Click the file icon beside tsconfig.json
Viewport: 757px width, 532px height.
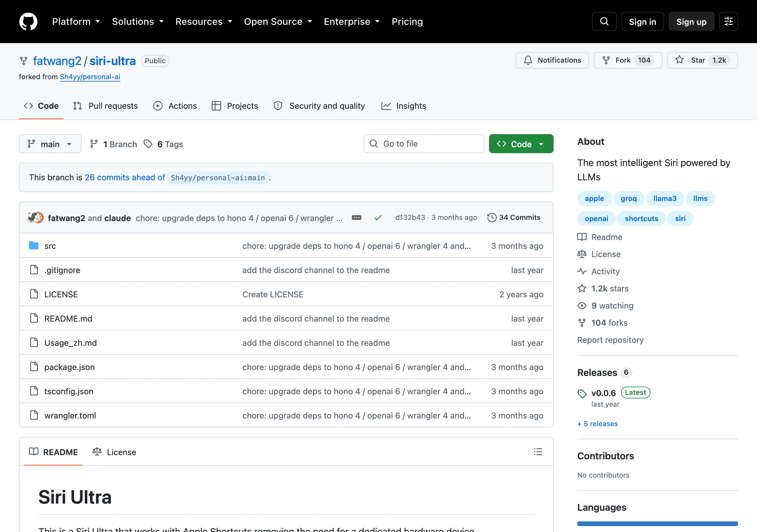pyautogui.click(x=34, y=391)
